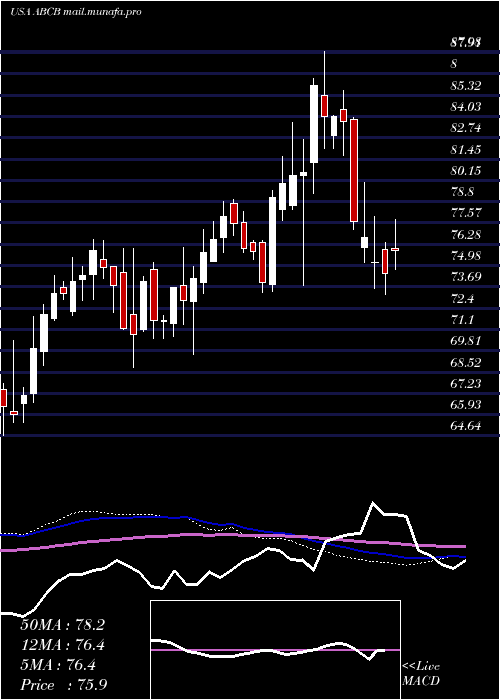Click the '<<Live MACD' label

[x=421, y=674]
